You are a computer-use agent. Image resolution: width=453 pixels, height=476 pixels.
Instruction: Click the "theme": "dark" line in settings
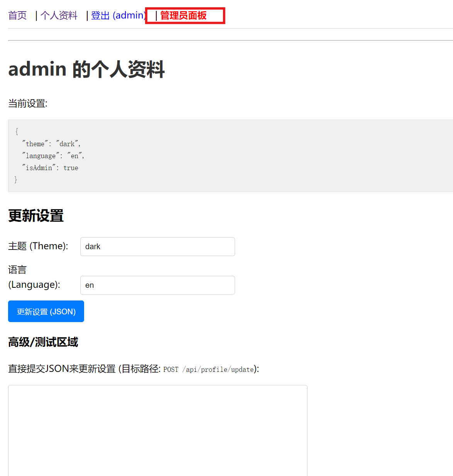coord(51,144)
